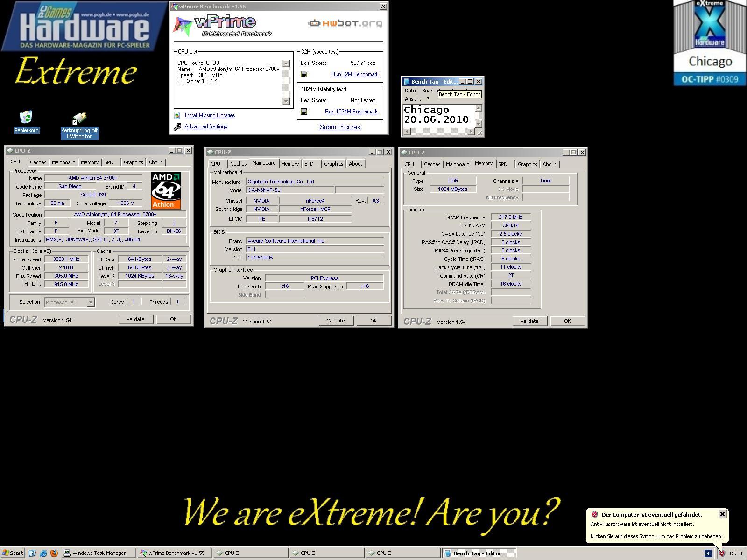Click the GA-K8NXP-SLI model field
The width and height of the screenshot is (747, 560).
click(x=290, y=190)
